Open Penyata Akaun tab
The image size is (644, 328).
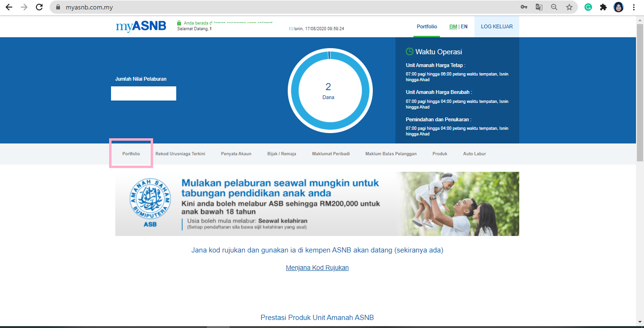point(236,154)
